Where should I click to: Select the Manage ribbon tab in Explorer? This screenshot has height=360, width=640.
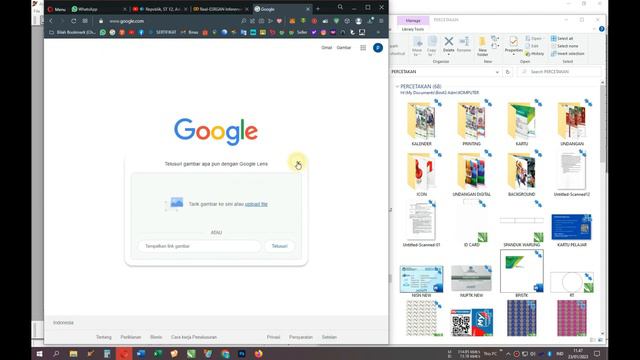coord(413,20)
